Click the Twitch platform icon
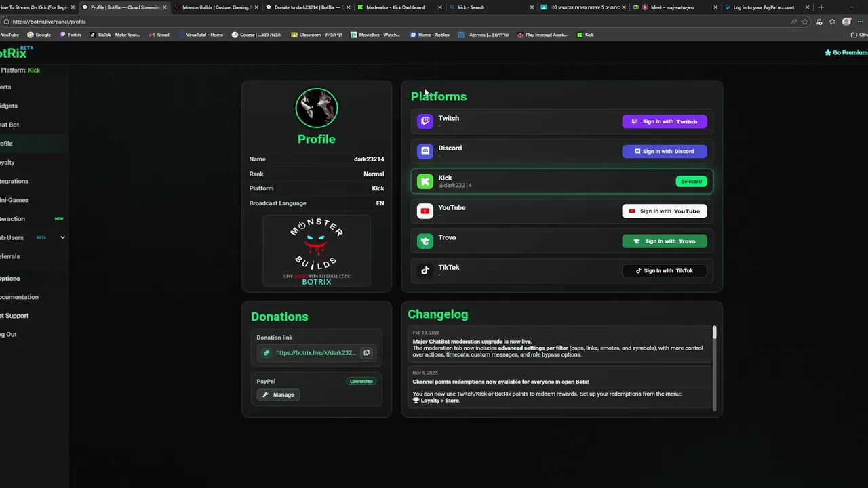Screen dimensions: 868x488 (425, 121)
